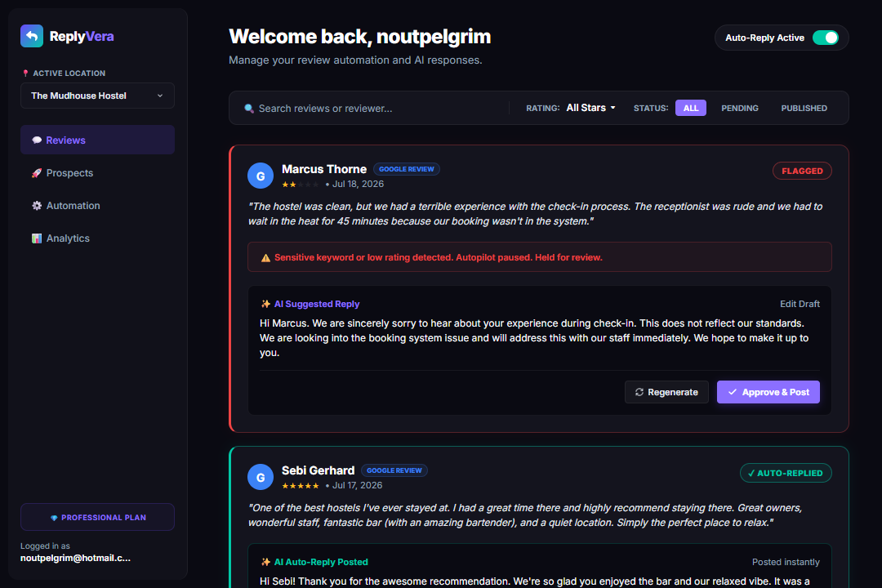Click the Edit Draft link
This screenshot has height=588, width=882.
pyautogui.click(x=800, y=304)
